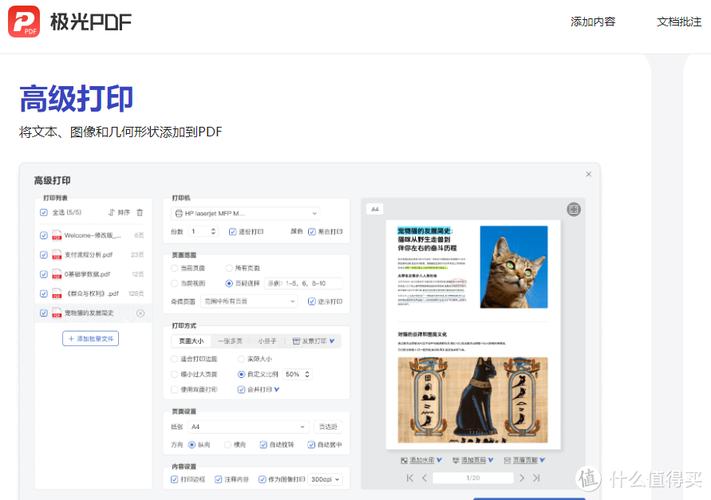Click the PDF icon of 支付流程分析.pdf
Screen dimensions: 711x500
pyautogui.click(x=57, y=255)
